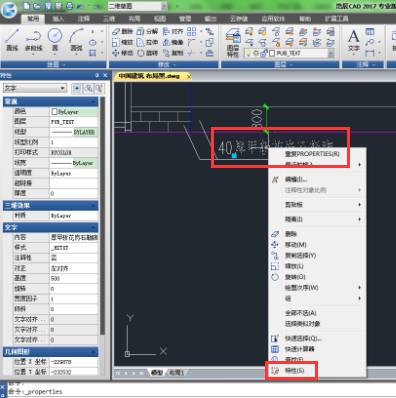Select the Arc (圆弧) draw tool
The image size is (396, 398).
(76, 40)
